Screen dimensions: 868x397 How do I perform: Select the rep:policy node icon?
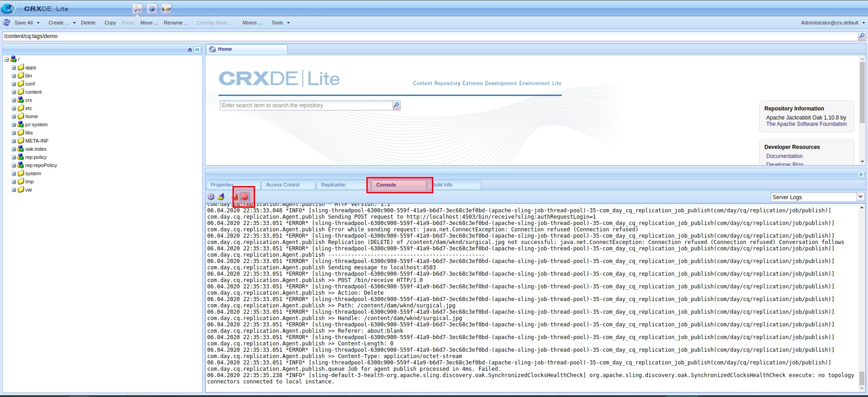point(20,157)
